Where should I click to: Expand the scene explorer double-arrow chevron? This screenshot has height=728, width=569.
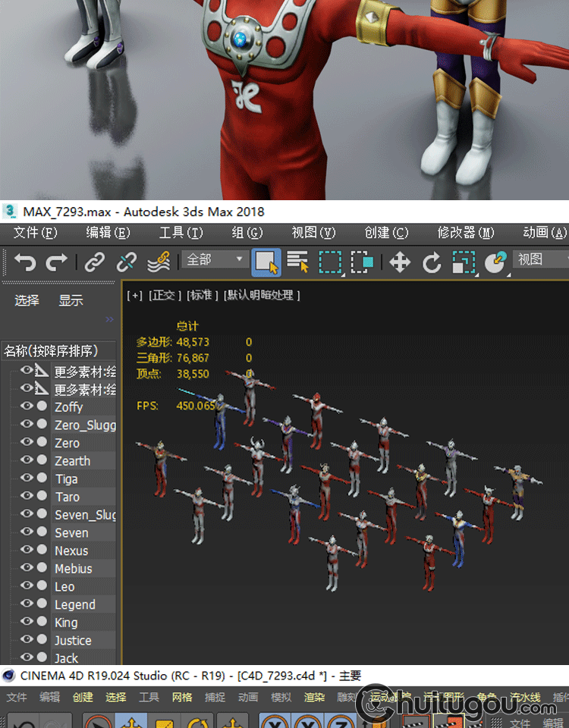(x=109, y=319)
